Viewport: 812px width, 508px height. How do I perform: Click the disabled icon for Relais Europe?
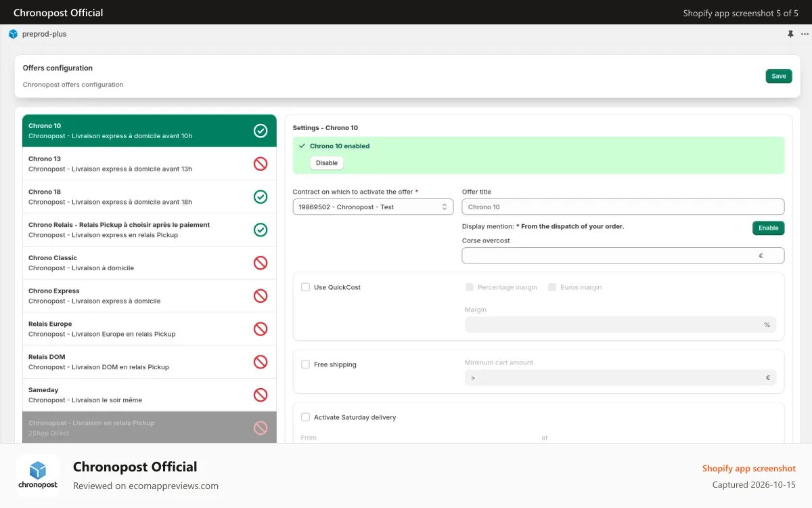point(261,329)
